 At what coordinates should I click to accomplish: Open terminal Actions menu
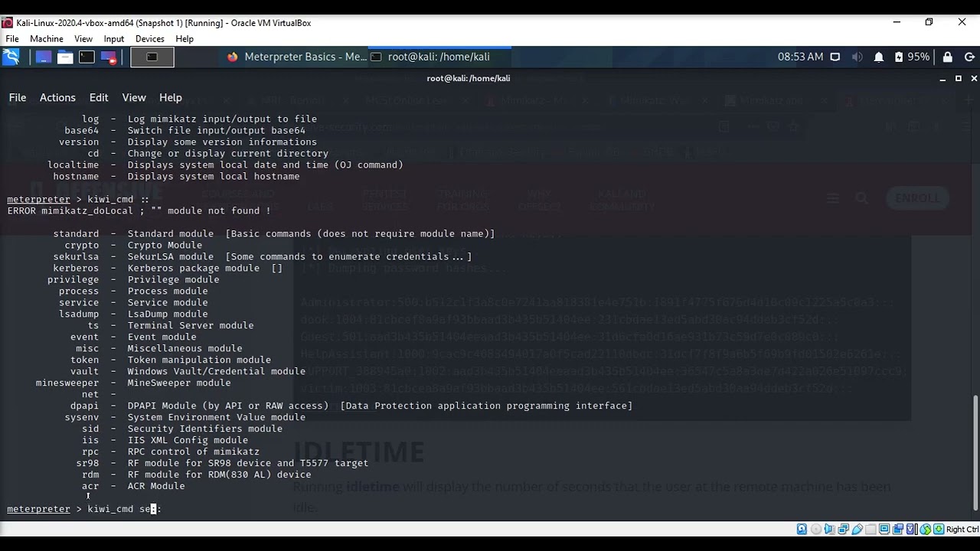57,97
